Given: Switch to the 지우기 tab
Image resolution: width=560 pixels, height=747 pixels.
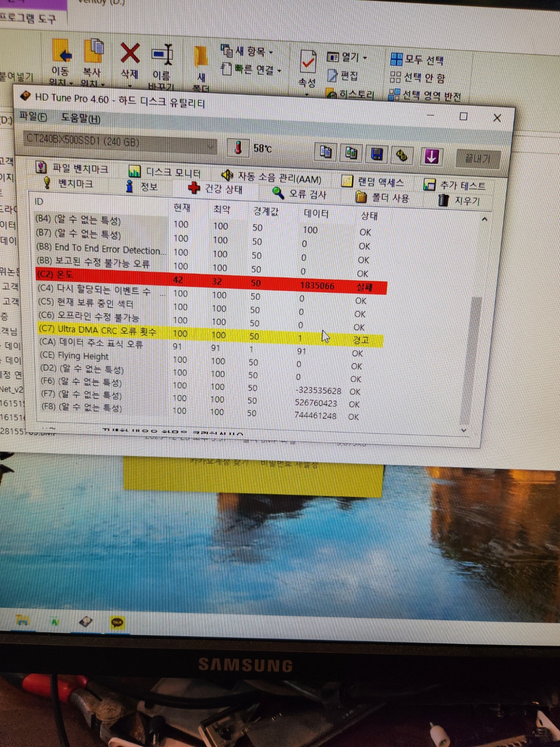Looking at the screenshot, I should [459, 201].
